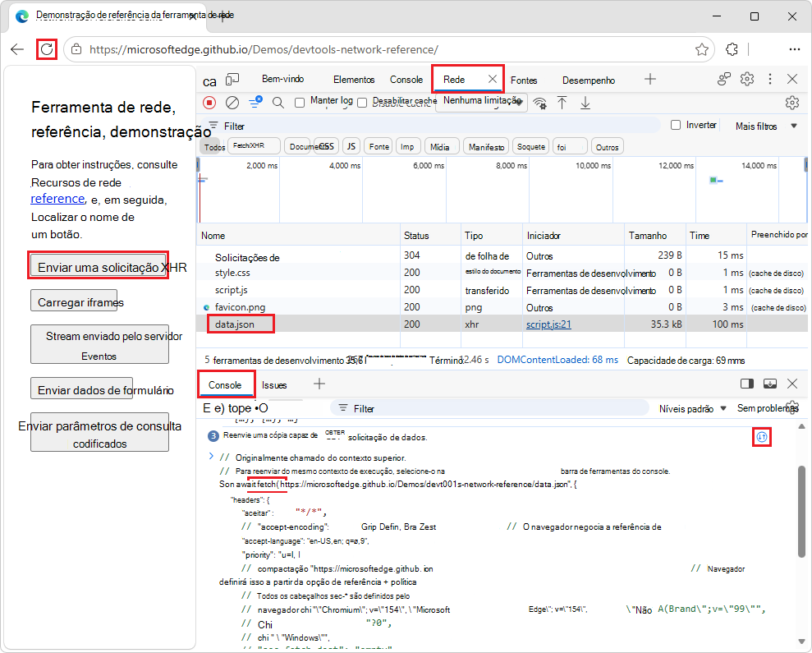Close the Rede tab
The width and height of the screenshot is (812, 653).
[493, 79]
